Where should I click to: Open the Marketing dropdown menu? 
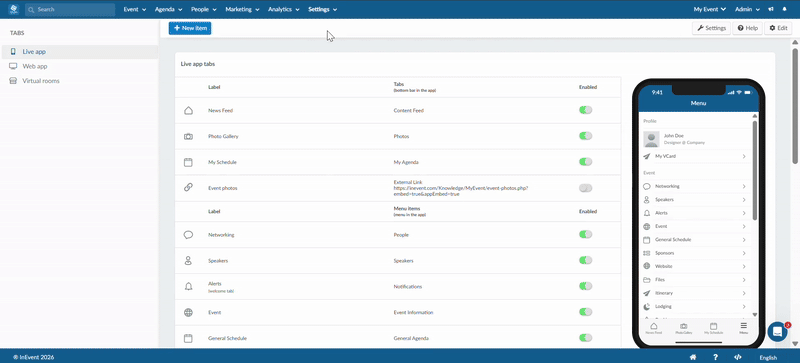[242, 9]
